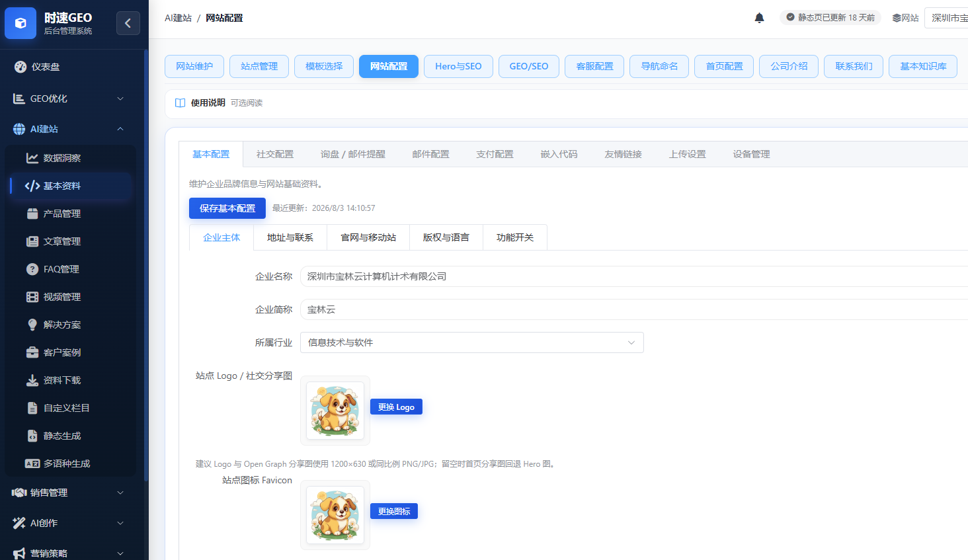The height and width of the screenshot is (560, 968).
Task: Click the AI创作 magic wand icon
Action: tap(19, 523)
